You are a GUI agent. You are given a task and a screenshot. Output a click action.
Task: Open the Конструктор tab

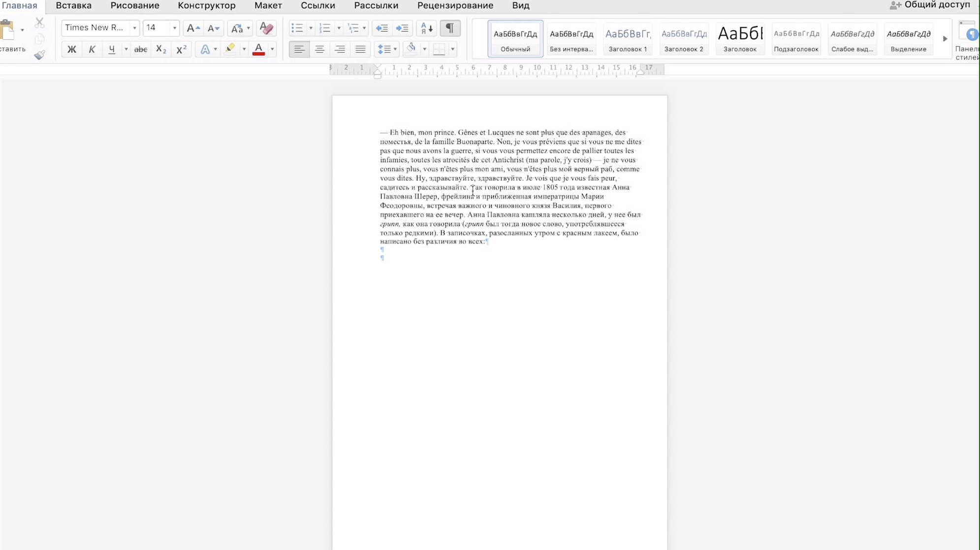[207, 5]
